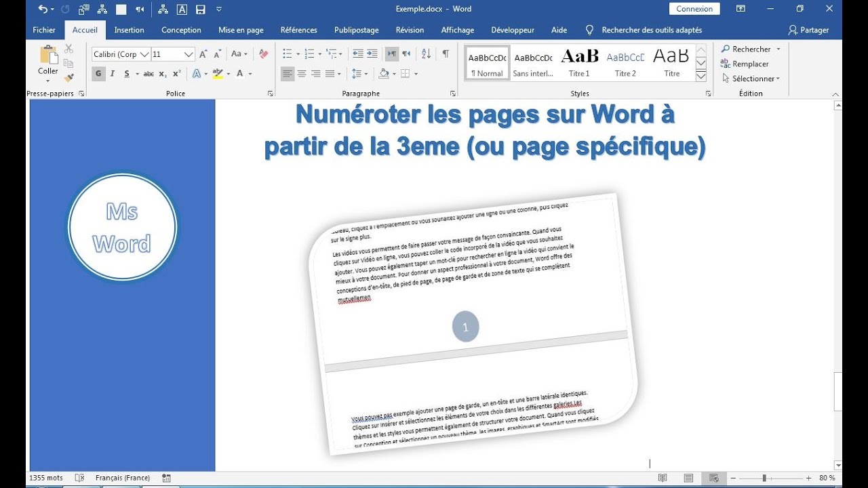Switch to the Insertion tab
Image resolution: width=868 pixels, height=488 pixels.
[129, 30]
